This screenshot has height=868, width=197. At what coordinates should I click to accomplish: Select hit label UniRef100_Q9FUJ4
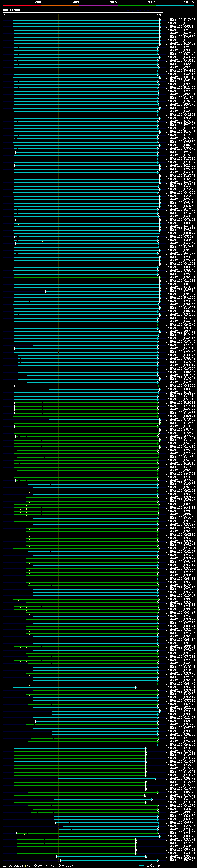click(180, 47)
